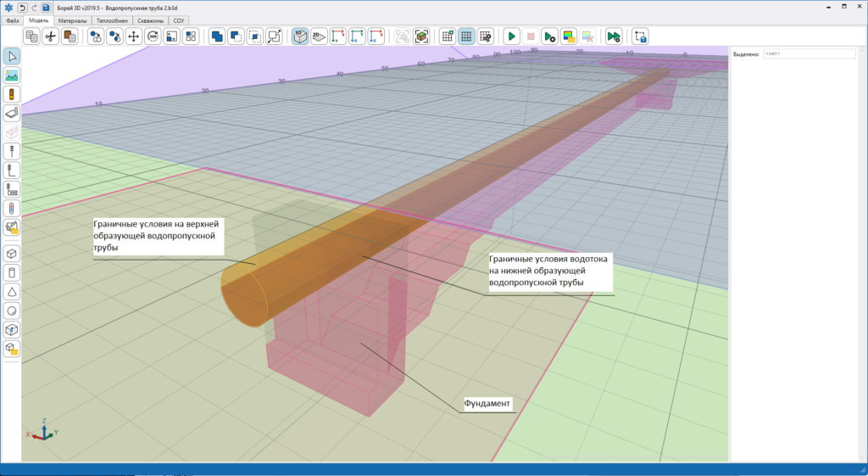Select the 360 rotate tool
The height and width of the screenshot is (476, 868).
click(153, 36)
